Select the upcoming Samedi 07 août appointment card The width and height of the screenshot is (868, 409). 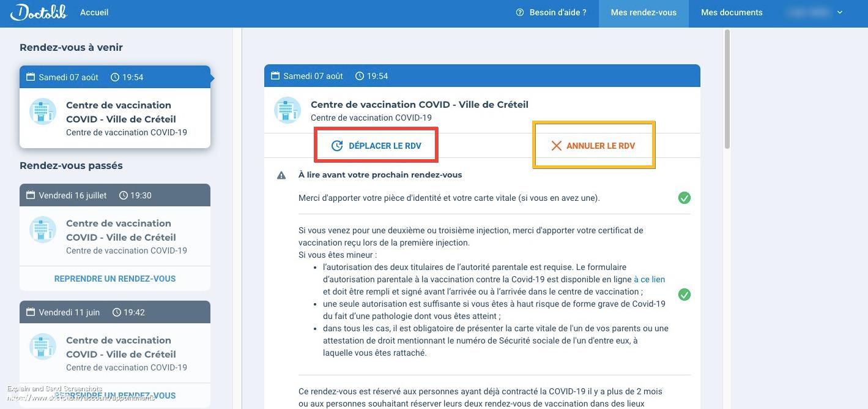tap(115, 107)
